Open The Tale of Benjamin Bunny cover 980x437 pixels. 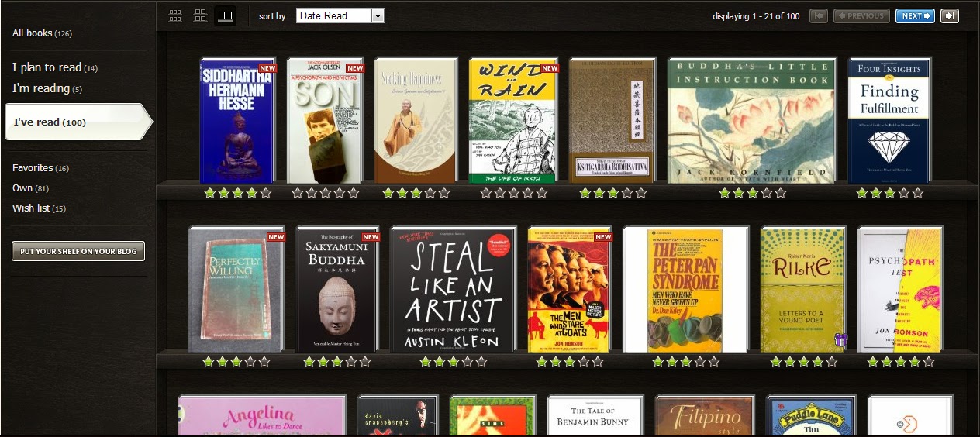(595, 416)
